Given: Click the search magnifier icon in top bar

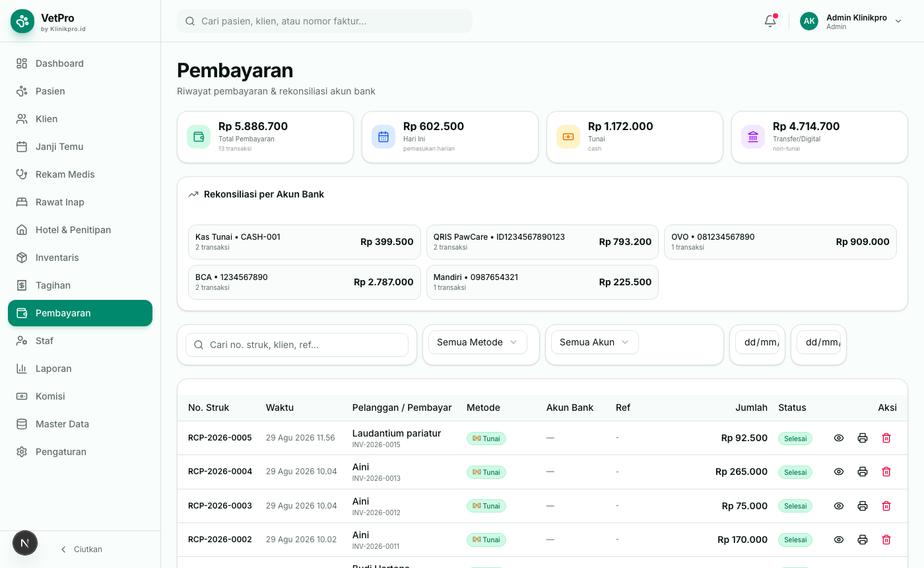Looking at the screenshot, I should pyautogui.click(x=190, y=21).
